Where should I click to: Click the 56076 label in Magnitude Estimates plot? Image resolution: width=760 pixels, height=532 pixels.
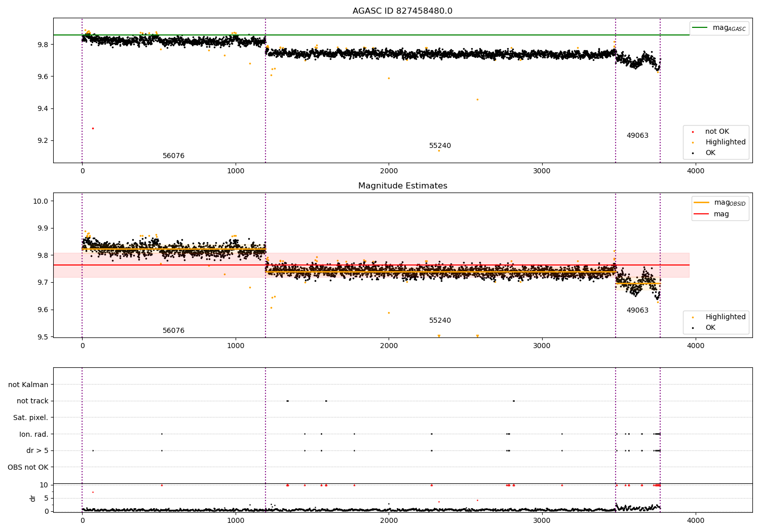click(173, 331)
